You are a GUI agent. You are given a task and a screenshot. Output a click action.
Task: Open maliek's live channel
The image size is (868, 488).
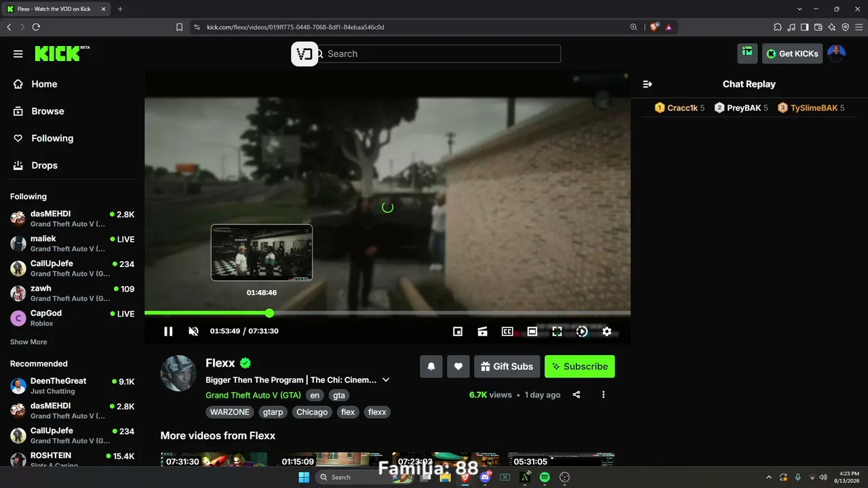[x=72, y=243]
